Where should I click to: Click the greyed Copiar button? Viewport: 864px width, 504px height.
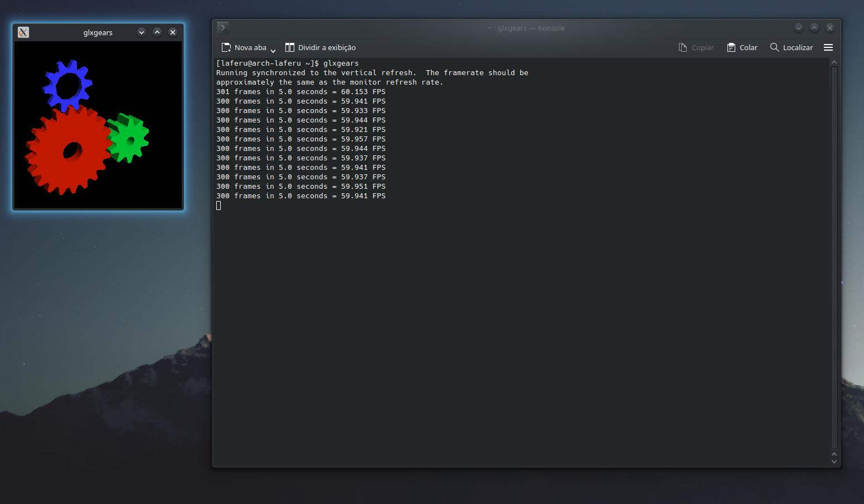coord(696,47)
